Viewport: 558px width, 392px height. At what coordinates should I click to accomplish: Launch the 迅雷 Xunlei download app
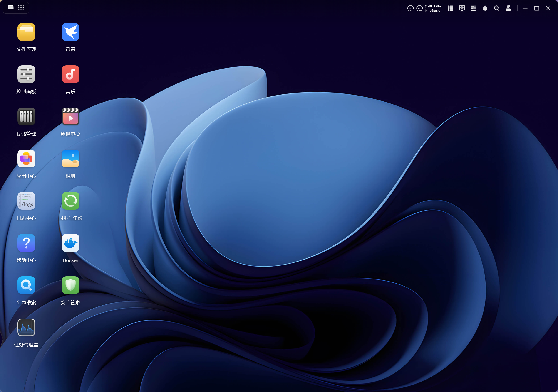[x=70, y=32]
